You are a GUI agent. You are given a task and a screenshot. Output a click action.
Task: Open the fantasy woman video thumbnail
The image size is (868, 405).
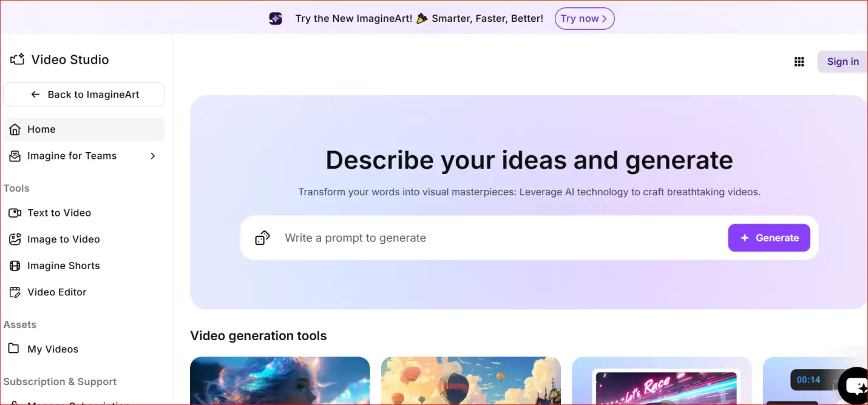[280, 381]
